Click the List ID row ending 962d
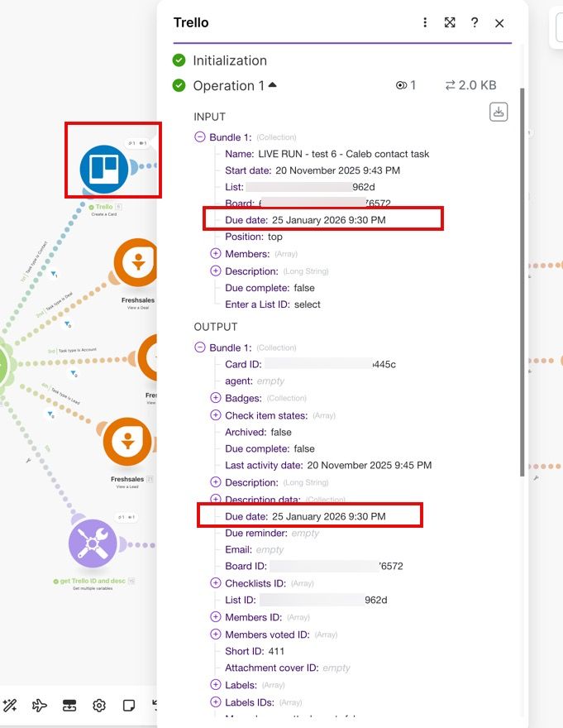The width and height of the screenshot is (563, 728). pos(306,600)
